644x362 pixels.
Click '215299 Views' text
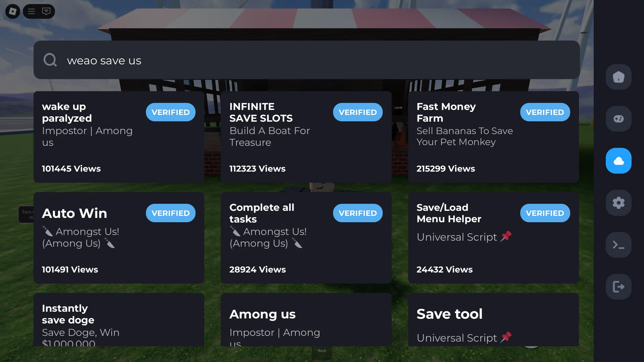click(446, 169)
